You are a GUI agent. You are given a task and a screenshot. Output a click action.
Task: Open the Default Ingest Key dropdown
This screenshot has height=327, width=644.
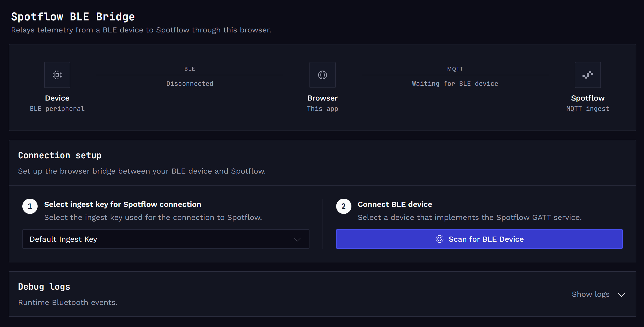(166, 239)
